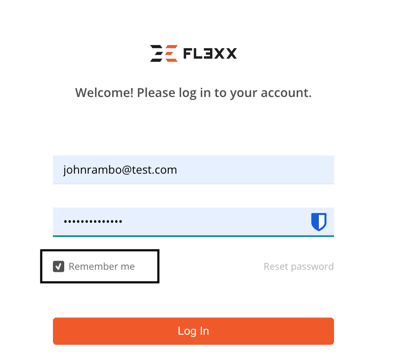Click the word Welcome in the heading
The height and width of the screenshot is (362, 400).
click(105, 93)
